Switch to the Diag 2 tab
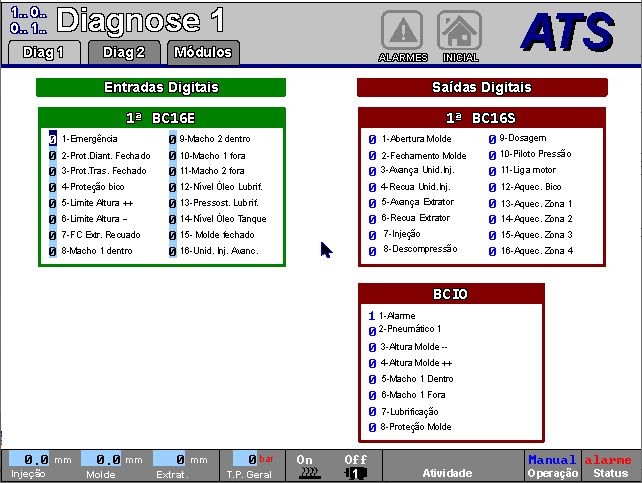The height and width of the screenshot is (483, 642). click(124, 52)
